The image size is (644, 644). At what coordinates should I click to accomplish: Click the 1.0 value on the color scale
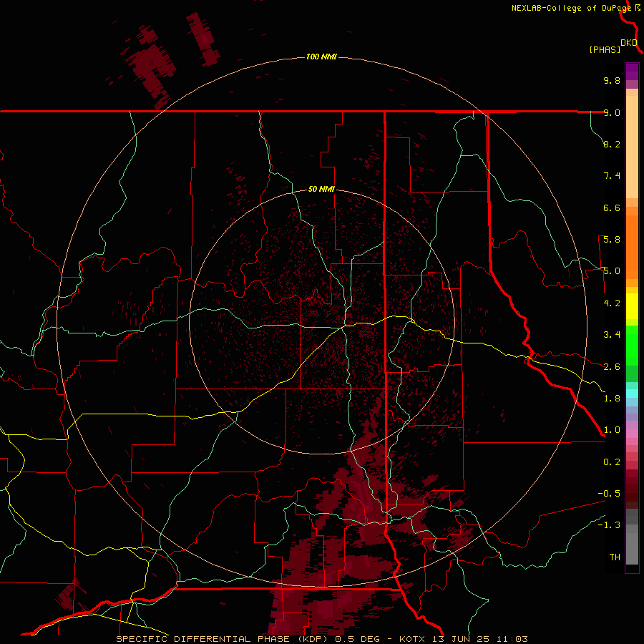coord(612,430)
